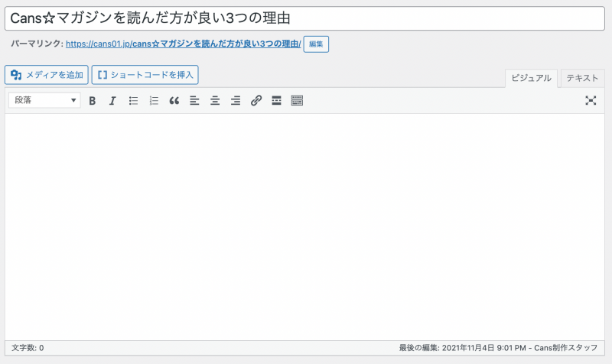Add a blockquote
Image resolution: width=612 pixels, height=364 pixels.
click(x=174, y=100)
